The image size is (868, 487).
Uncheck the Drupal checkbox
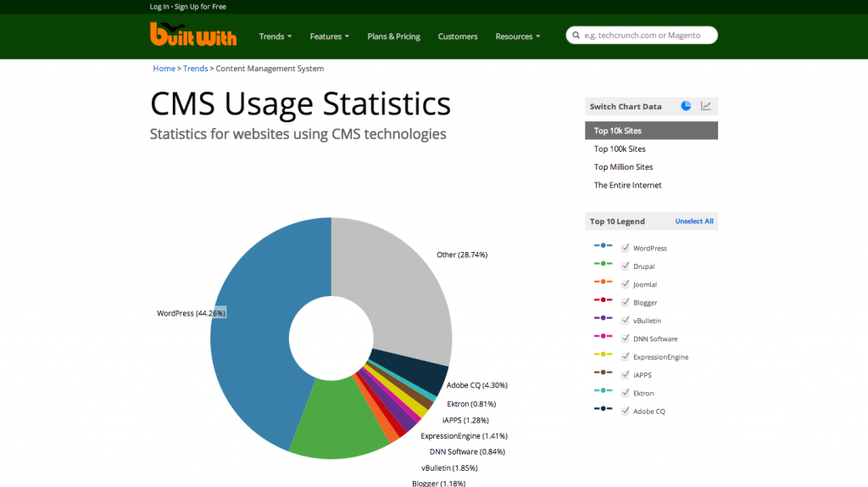[625, 266]
